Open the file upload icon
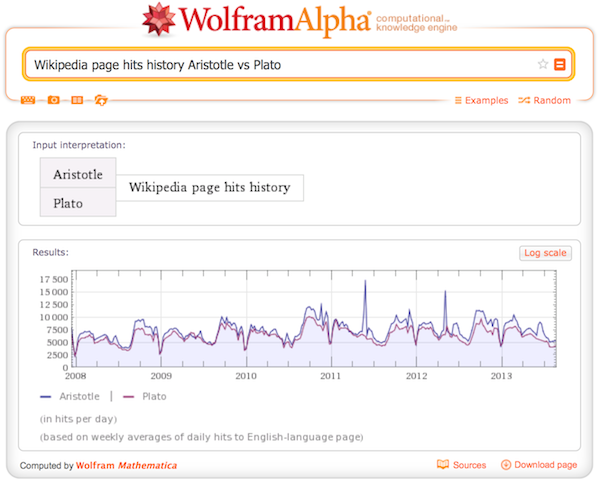The width and height of the screenshot is (600, 485). coord(101,100)
